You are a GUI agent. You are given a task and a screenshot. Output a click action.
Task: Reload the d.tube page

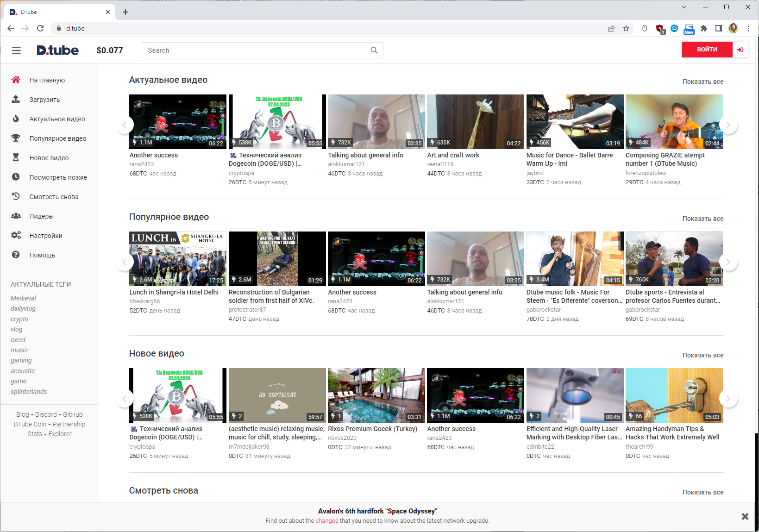coord(40,28)
